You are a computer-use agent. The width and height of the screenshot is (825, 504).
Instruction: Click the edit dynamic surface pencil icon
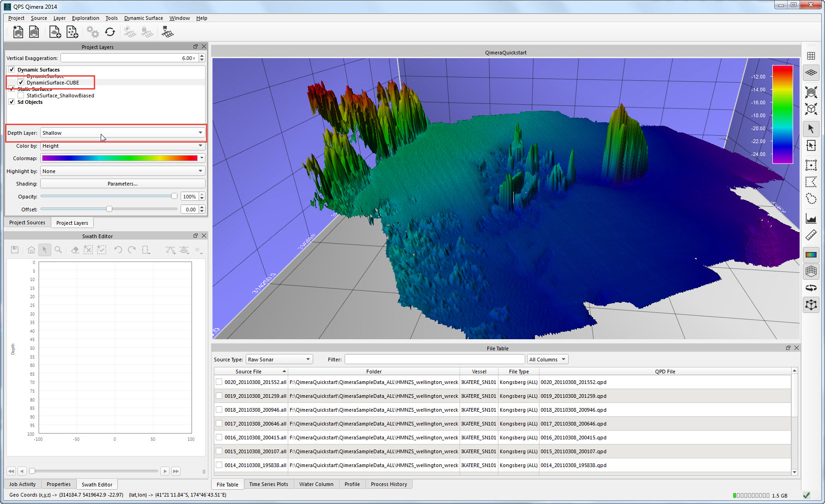point(168,32)
